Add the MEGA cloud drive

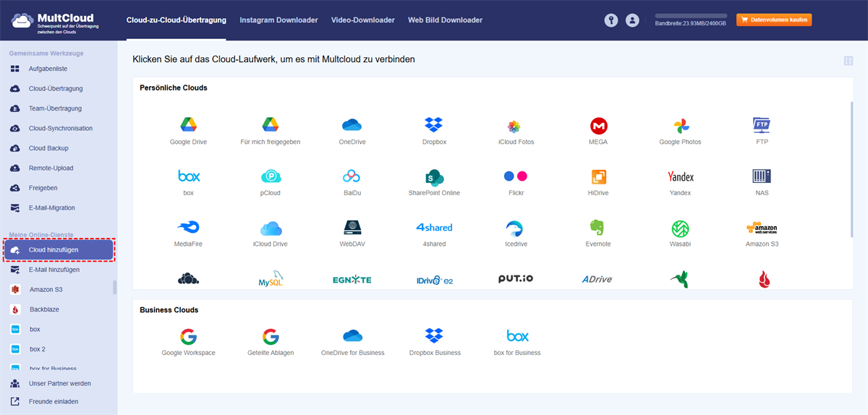pyautogui.click(x=598, y=126)
